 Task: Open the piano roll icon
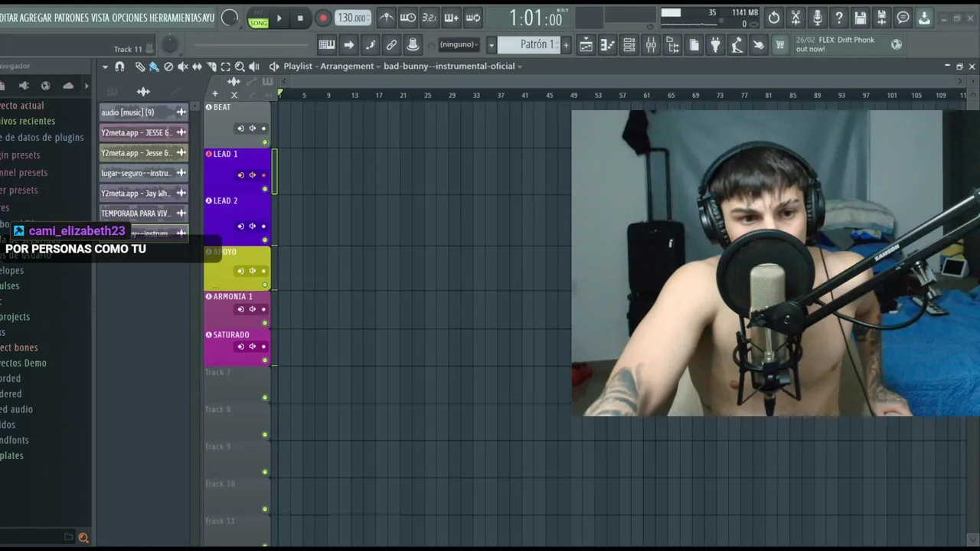click(x=607, y=45)
